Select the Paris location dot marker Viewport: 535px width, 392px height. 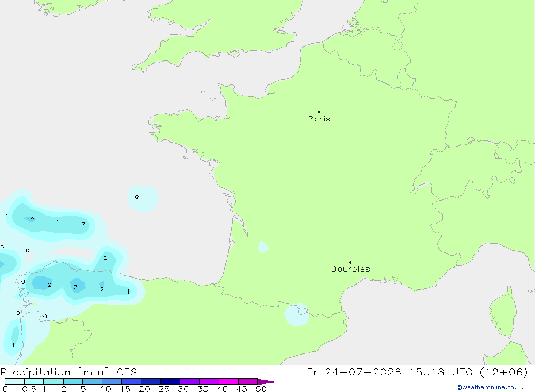coord(319,112)
